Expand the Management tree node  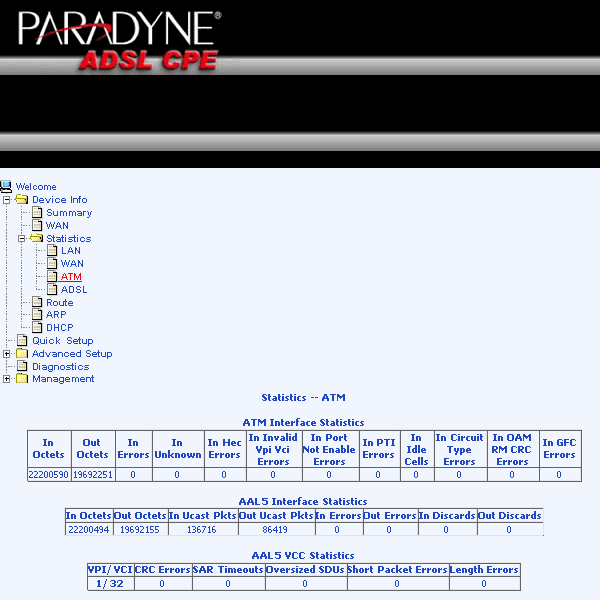7,379
